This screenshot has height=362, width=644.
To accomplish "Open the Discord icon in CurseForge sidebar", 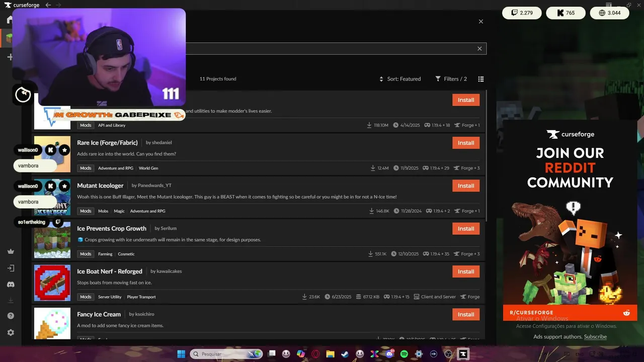I will pyautogui.click(x=11, y=285).
